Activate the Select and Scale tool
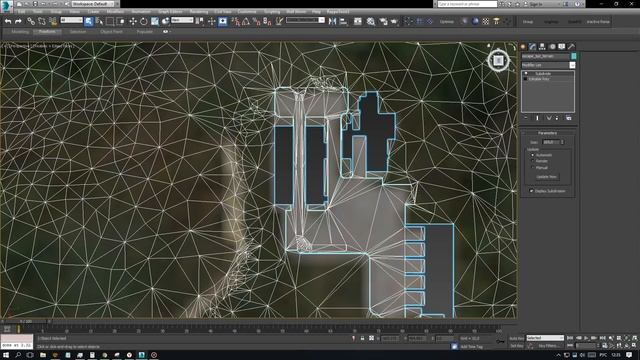Image resolution: width=640 pixels, height=360 pixels. coord(155,21)
